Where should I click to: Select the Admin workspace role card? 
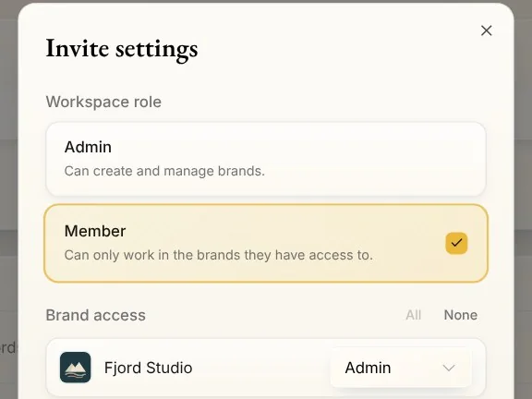coord(266,159)
